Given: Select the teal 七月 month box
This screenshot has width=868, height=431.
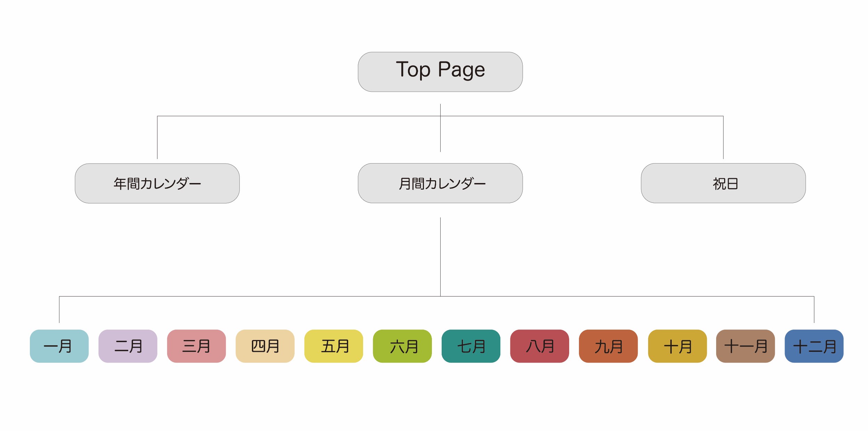Looking at the screenshot, I should click(471, 346).
